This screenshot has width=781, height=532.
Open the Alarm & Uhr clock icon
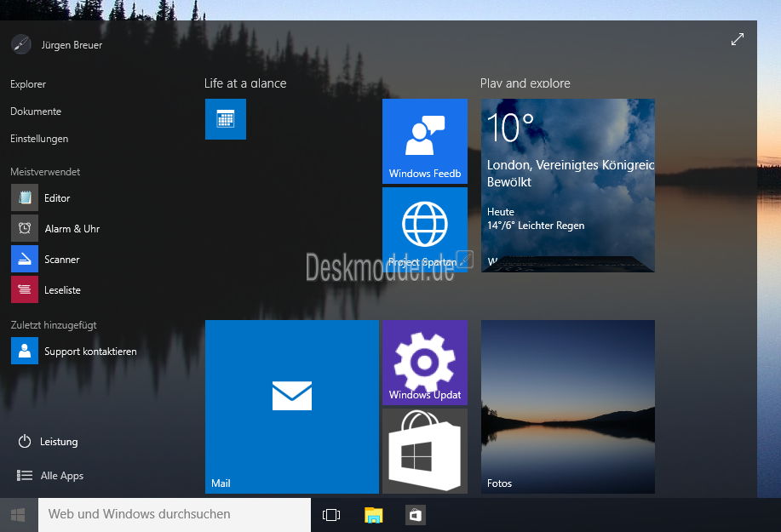click(25, 228)
